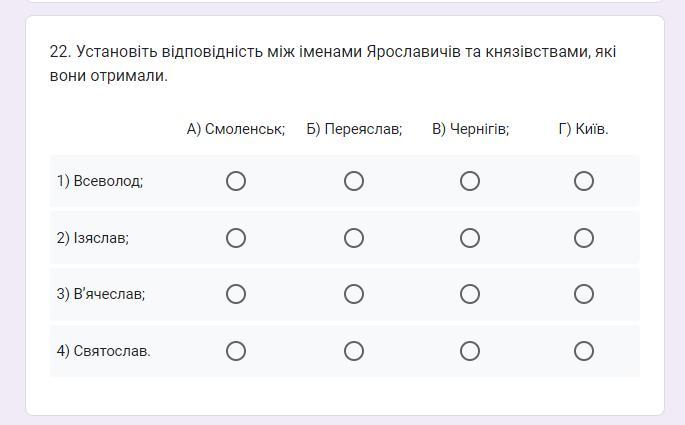Screen dimensions: 685x425
Task: Select Київ for Ізяслав row
Action: coord(584,238)
